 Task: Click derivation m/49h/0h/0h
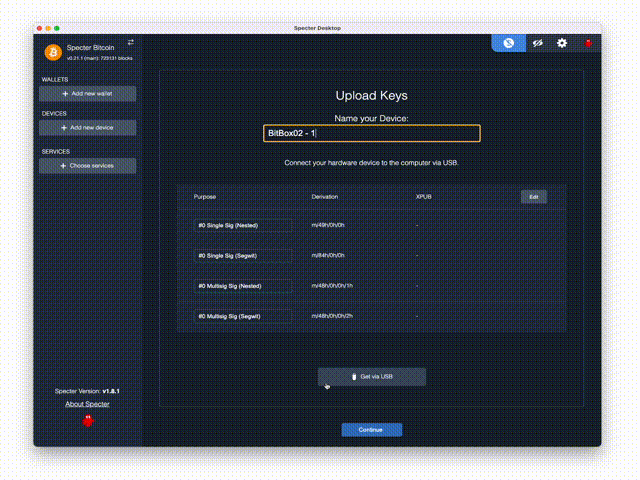click(x=328, y=225)
